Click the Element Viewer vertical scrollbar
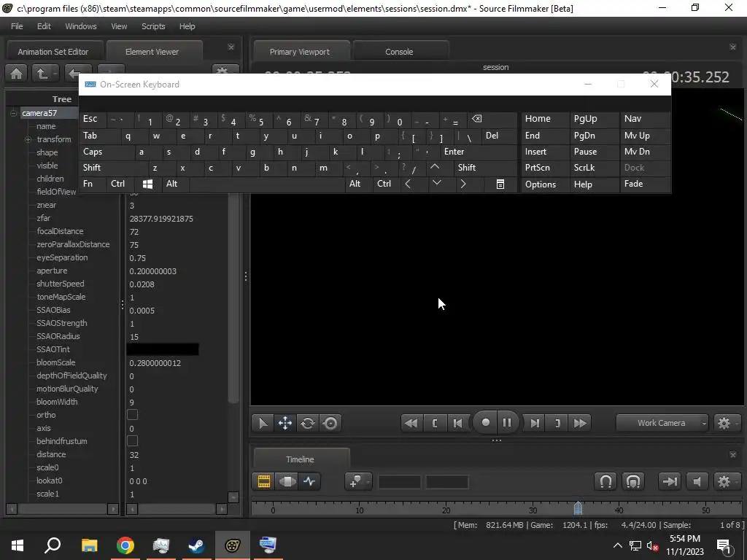The width and height of the screenshot is (747, 560). click(233, 297)
